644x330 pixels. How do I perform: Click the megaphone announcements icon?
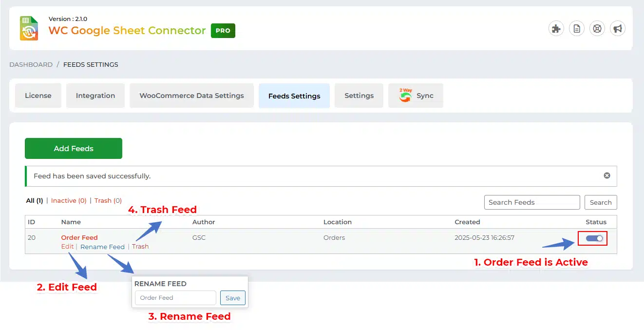pos(618,29)
